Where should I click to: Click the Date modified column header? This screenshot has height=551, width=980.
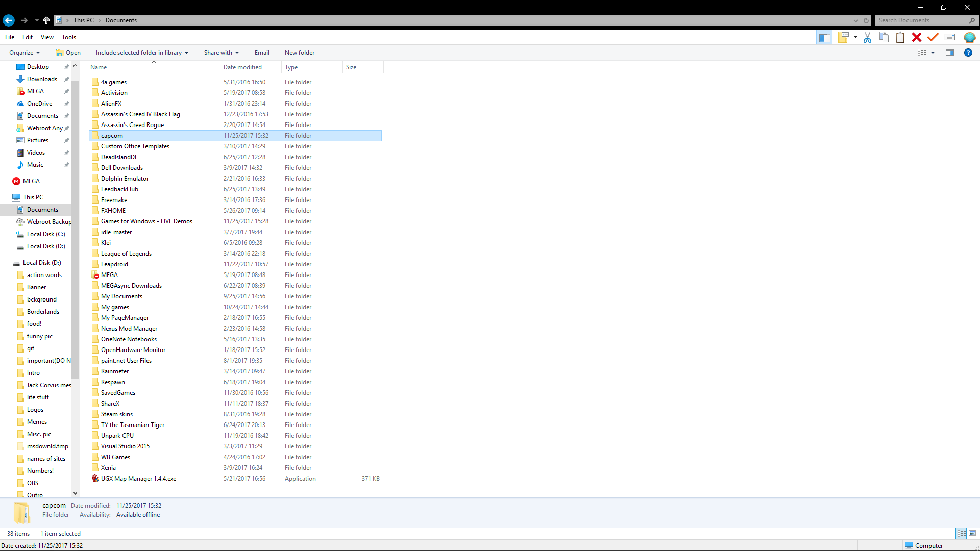(242, 67)
